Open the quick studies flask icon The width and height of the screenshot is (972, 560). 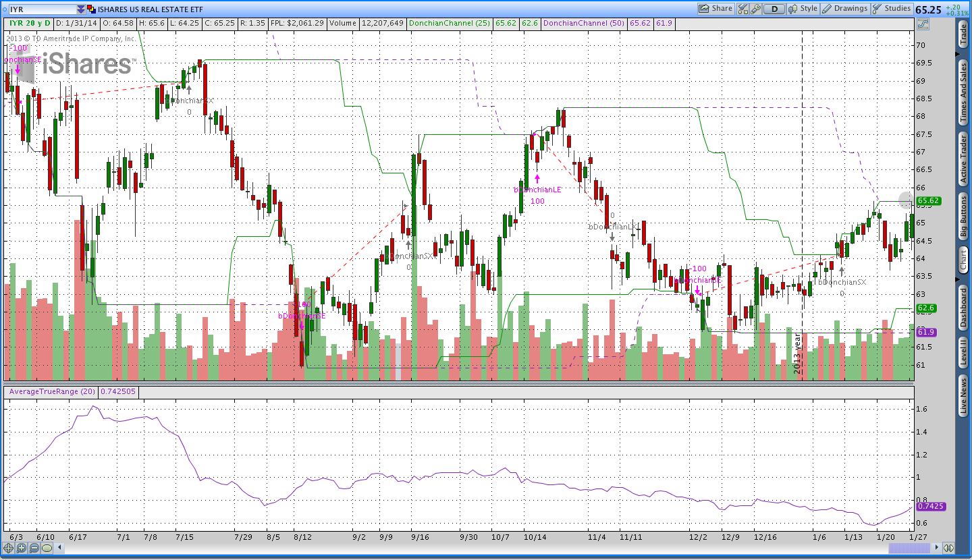click(x=743, y=9)
